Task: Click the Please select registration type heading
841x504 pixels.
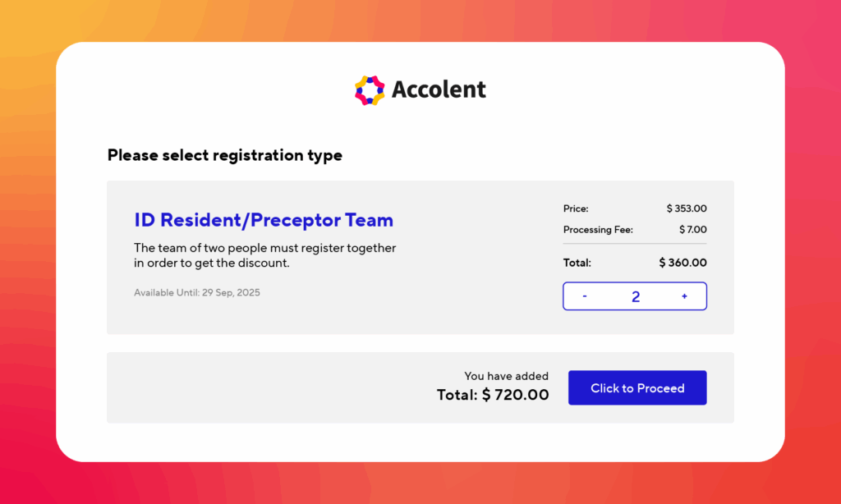Action: (224, 155)
